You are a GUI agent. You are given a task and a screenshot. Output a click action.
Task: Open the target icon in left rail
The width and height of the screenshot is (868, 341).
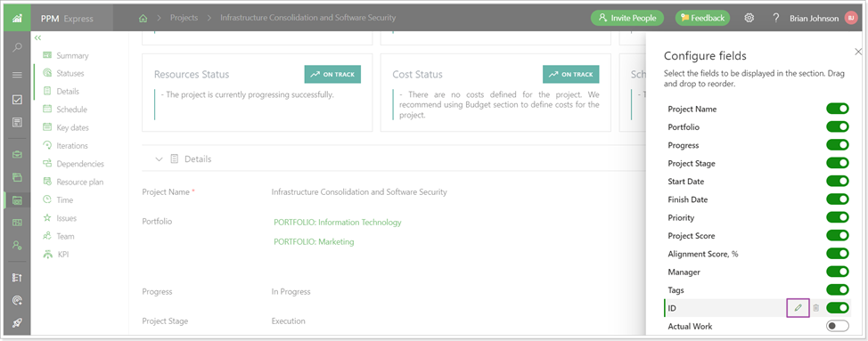click(x=17, y=300)
